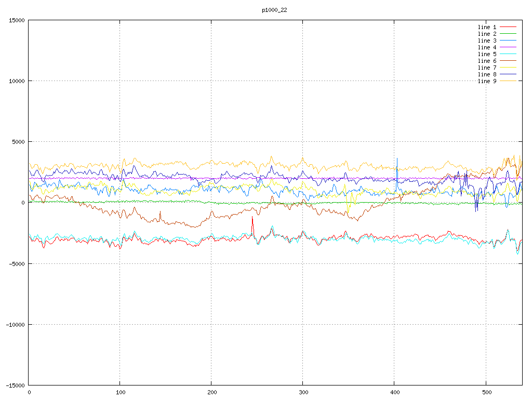Click the "line 5" legend label
532x399 pixels.
487,54
